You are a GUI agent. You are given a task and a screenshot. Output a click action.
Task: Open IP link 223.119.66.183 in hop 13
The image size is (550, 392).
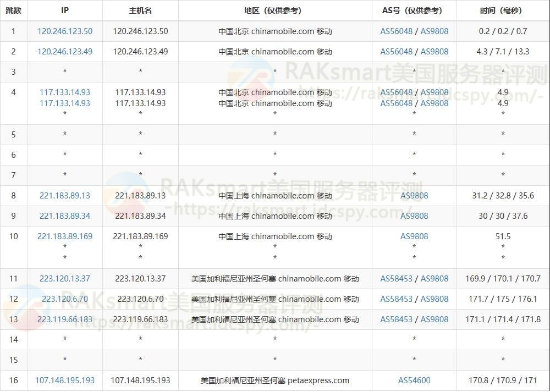(65, 319)
